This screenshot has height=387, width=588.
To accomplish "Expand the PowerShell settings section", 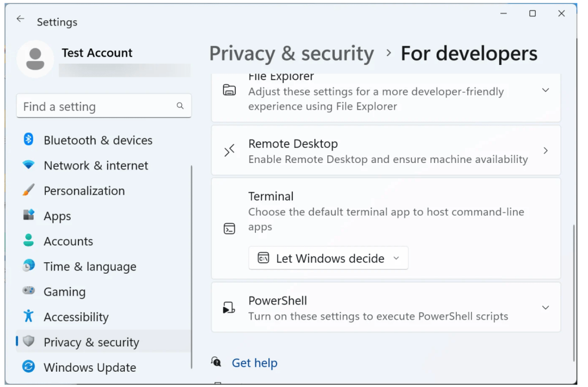I will (x=545, y=308).
